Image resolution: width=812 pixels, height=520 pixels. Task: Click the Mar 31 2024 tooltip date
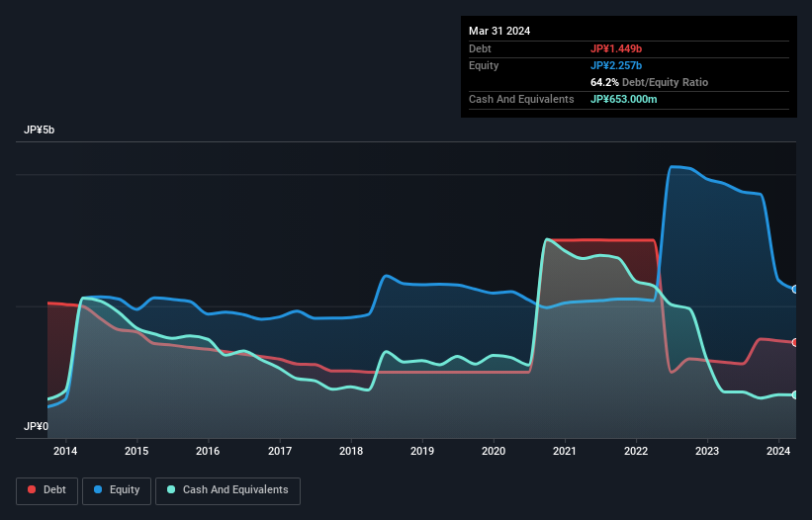click(499, 31)
